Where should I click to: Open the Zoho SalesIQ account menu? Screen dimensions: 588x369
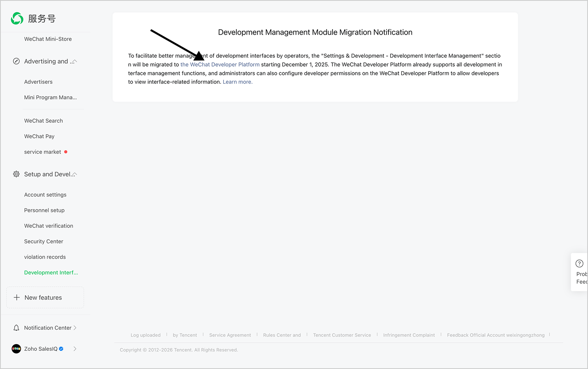pyautogui.click(x=41, y=349)
